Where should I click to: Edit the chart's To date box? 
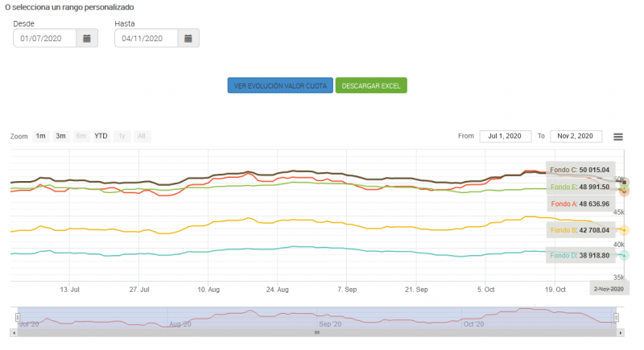576,136
